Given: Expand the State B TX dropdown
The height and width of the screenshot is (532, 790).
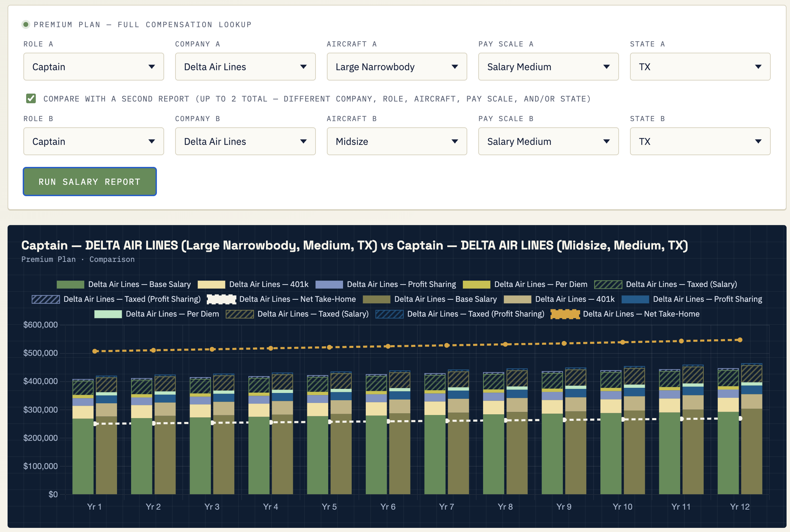Looking at the screenshot, I should (x=700, y=141).
